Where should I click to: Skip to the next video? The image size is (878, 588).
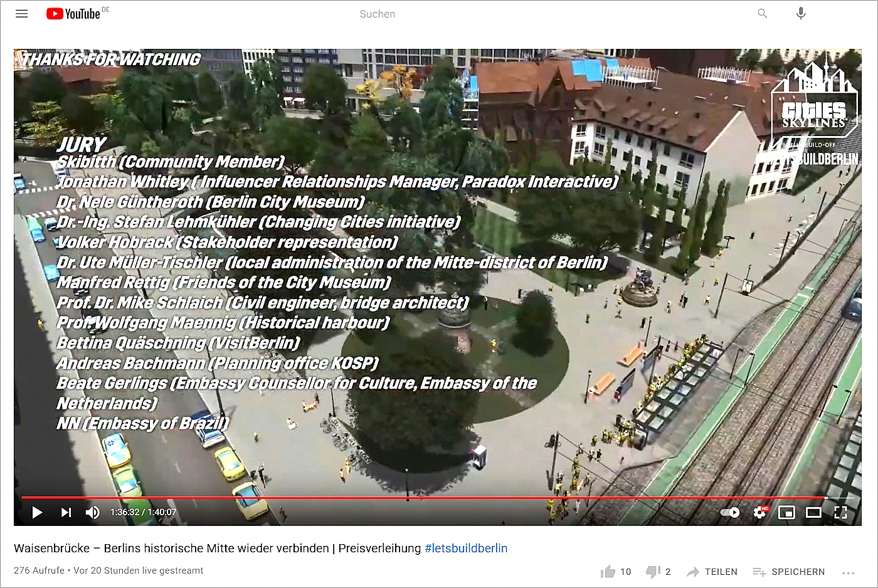66,512
